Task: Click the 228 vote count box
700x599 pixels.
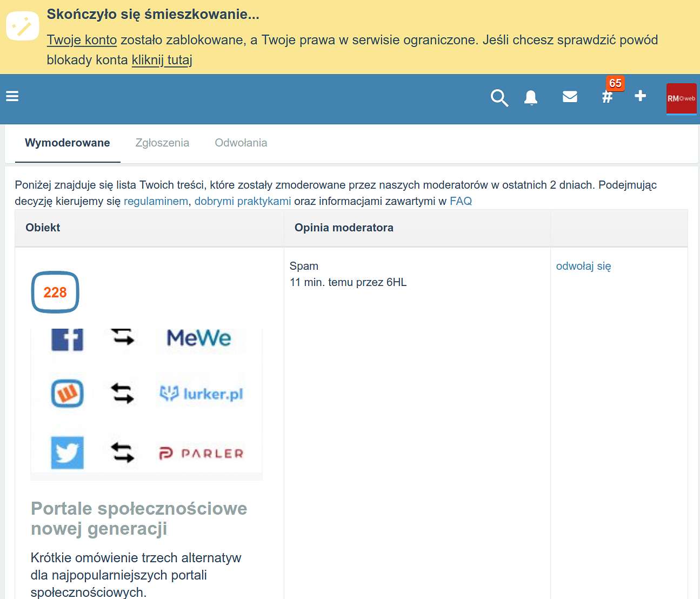Action: (55, 292)
